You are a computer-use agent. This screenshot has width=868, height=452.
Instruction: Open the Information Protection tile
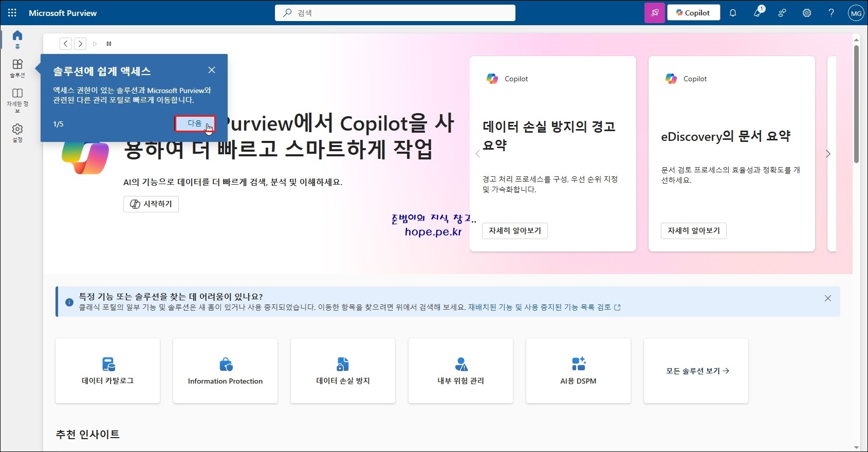225,371
